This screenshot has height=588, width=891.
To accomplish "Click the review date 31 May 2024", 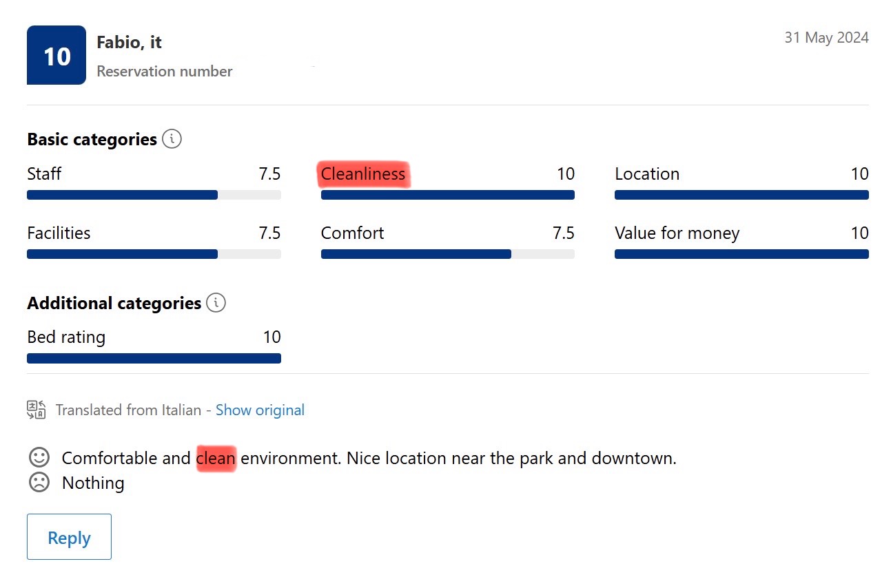I will coord(826,38).
